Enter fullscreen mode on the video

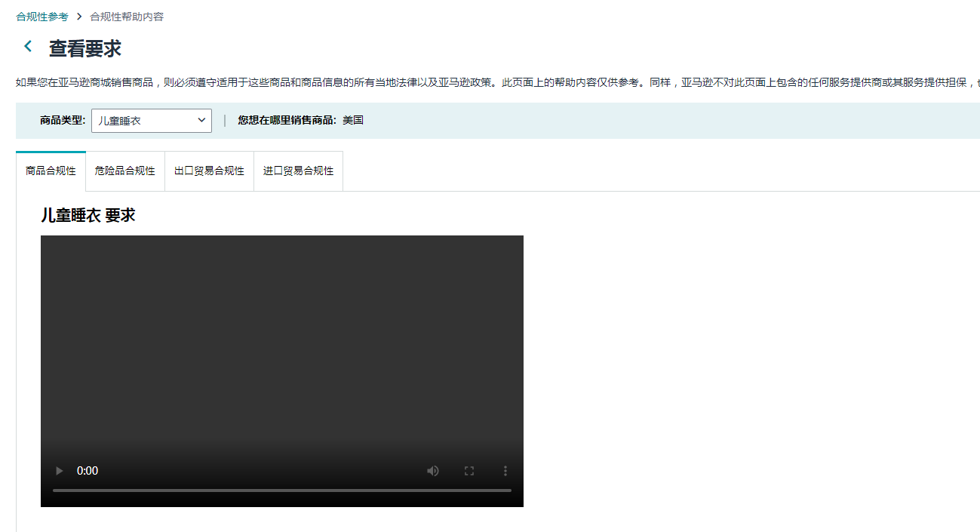(468, 471)
